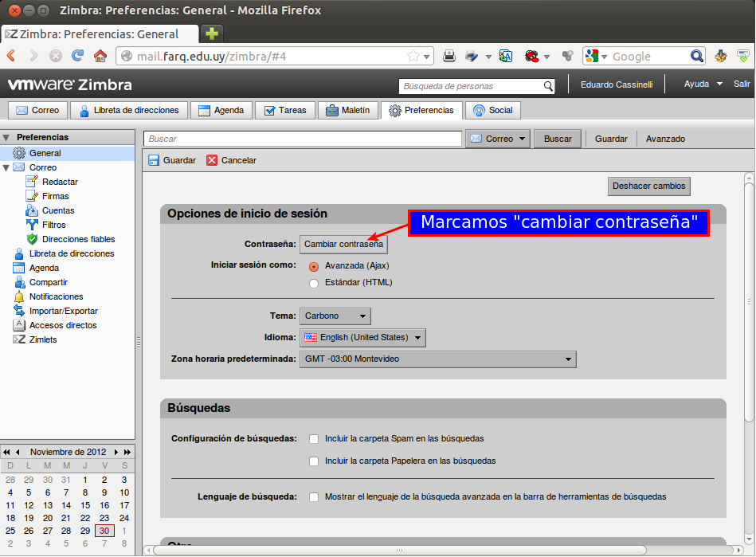756x557 pixels.
Task: Click the Google search magnifier icon
Action: 696,56
